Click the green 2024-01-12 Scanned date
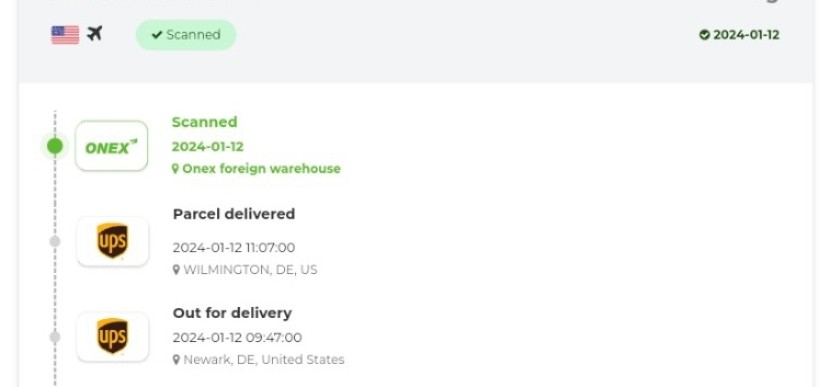The image size is (833, 387). pos(208,147)
